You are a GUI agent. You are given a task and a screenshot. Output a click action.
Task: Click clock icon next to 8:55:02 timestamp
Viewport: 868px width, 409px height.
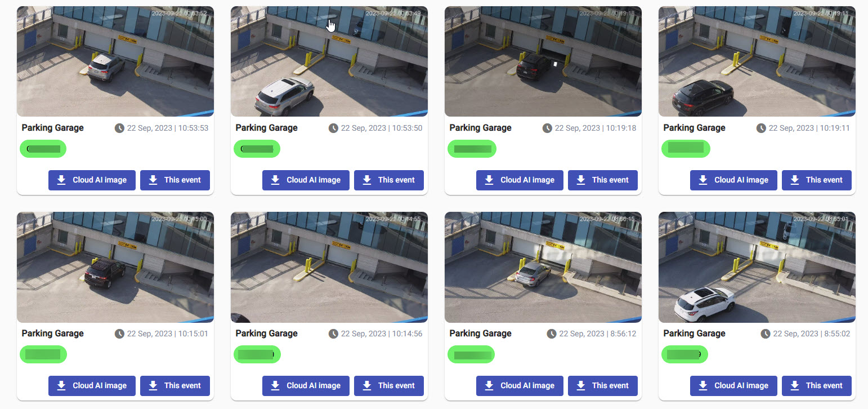pyautogui.click(x=766, y=334)
